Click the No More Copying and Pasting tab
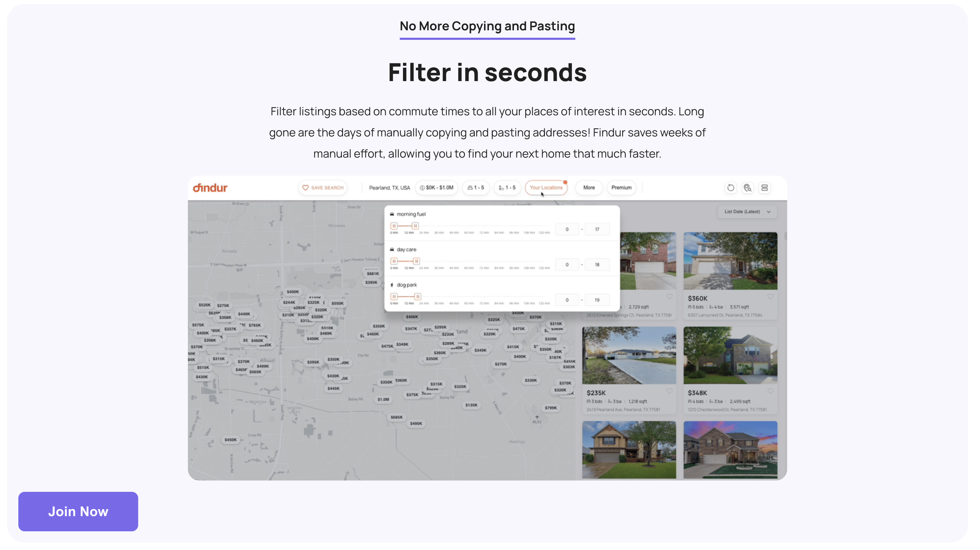This screenshot has height=550, width=980. (487, 27)
